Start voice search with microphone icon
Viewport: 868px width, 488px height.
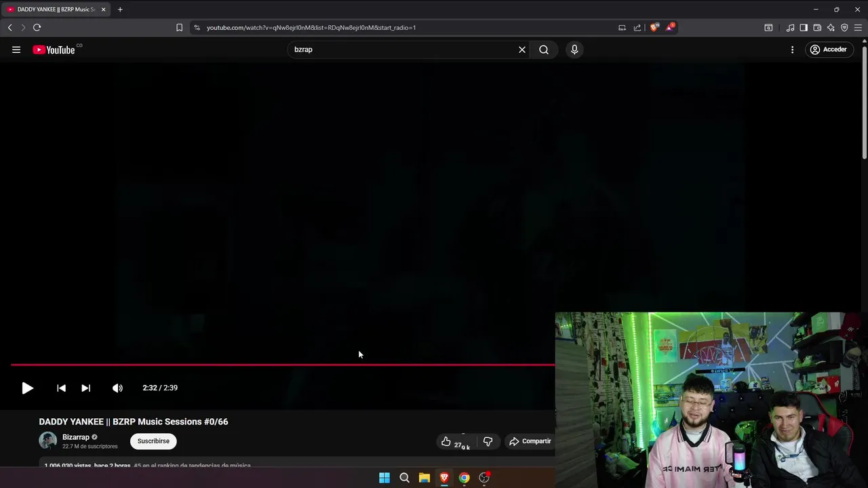pos(574,49)
